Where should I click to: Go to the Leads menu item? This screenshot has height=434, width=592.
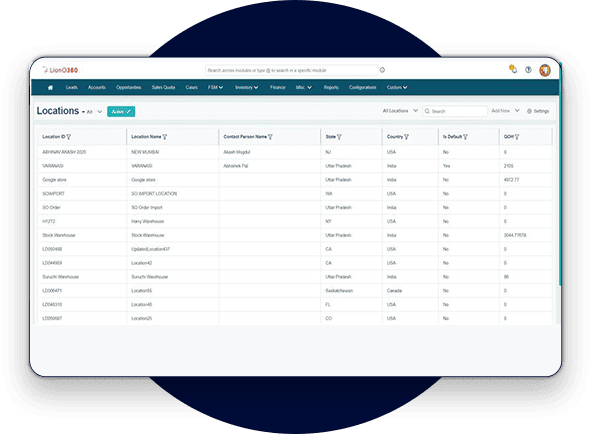(71, 88)
